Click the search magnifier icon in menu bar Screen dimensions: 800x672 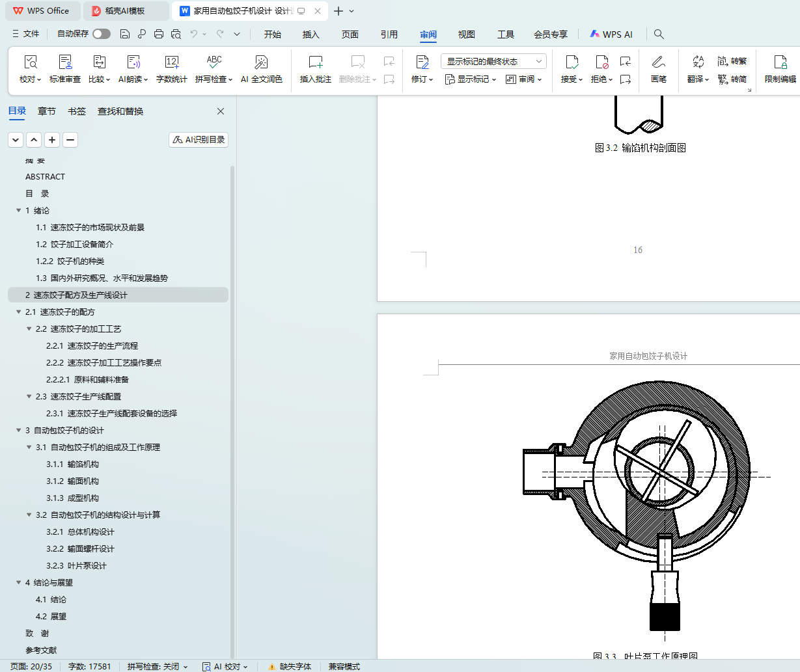(x=659, y=34)
